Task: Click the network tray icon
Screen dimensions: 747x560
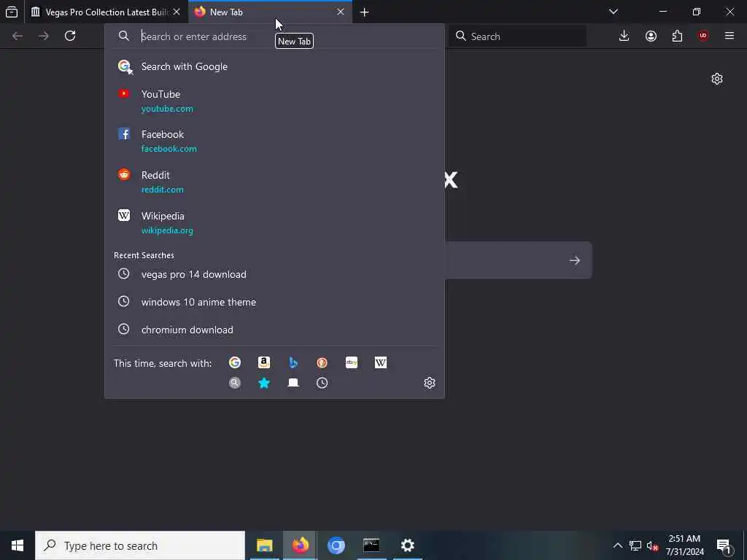Action: pyautogui.click(x=635, y=545)
